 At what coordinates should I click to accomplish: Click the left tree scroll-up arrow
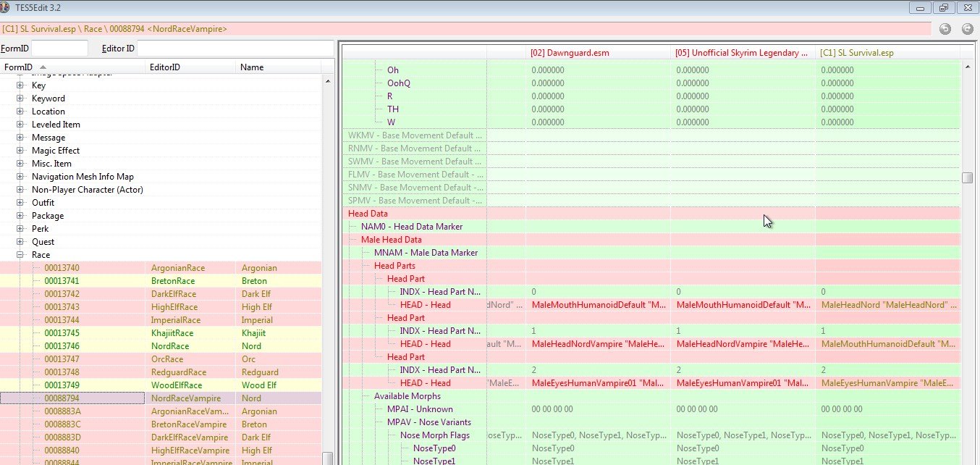(328, 80)
